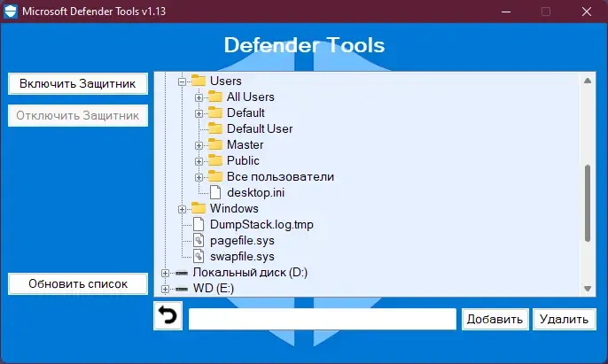Select the desktop.ini file name
Viewport: 608px width, 364px height.
pos(256,192)
